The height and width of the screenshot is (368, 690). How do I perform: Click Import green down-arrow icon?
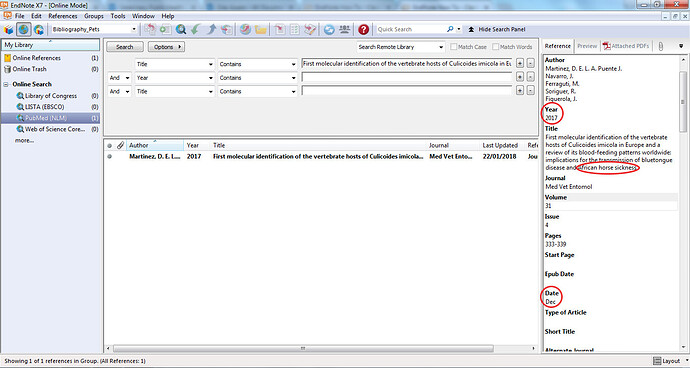[195, 29]
